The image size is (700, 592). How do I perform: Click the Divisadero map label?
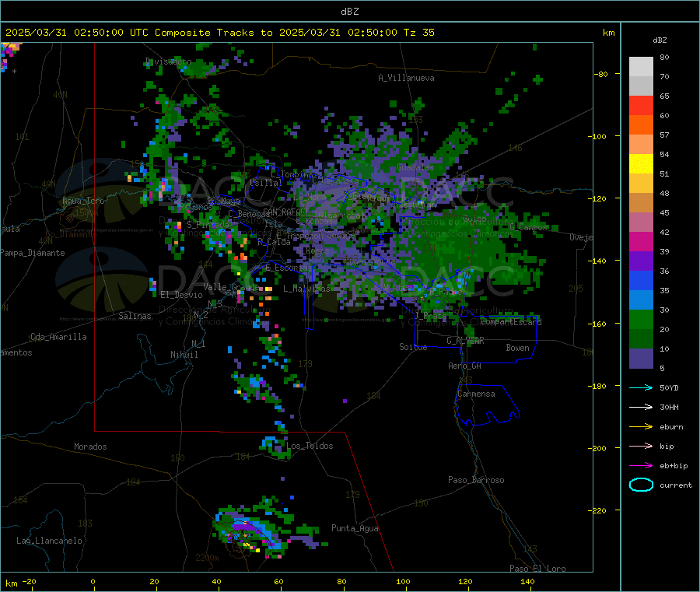tap(168, 61)
